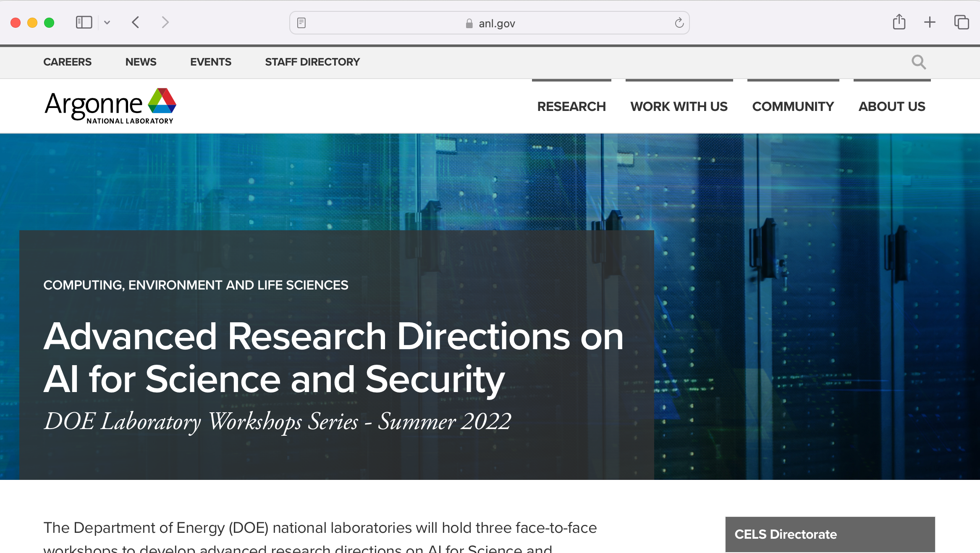Click the site search magnifier icon
Screen dimensions: 980x553
click(x=919, y=62)
